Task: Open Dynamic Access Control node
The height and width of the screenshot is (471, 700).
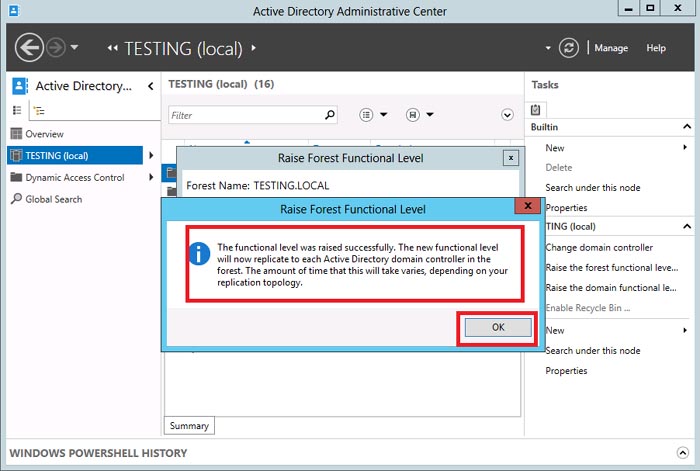Action: tap(75, 177)
